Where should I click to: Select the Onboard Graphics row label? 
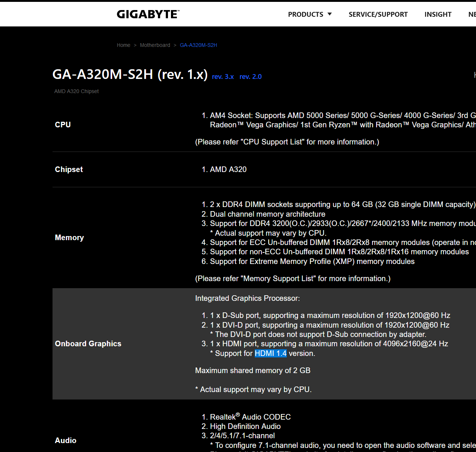tap(88, 344)
